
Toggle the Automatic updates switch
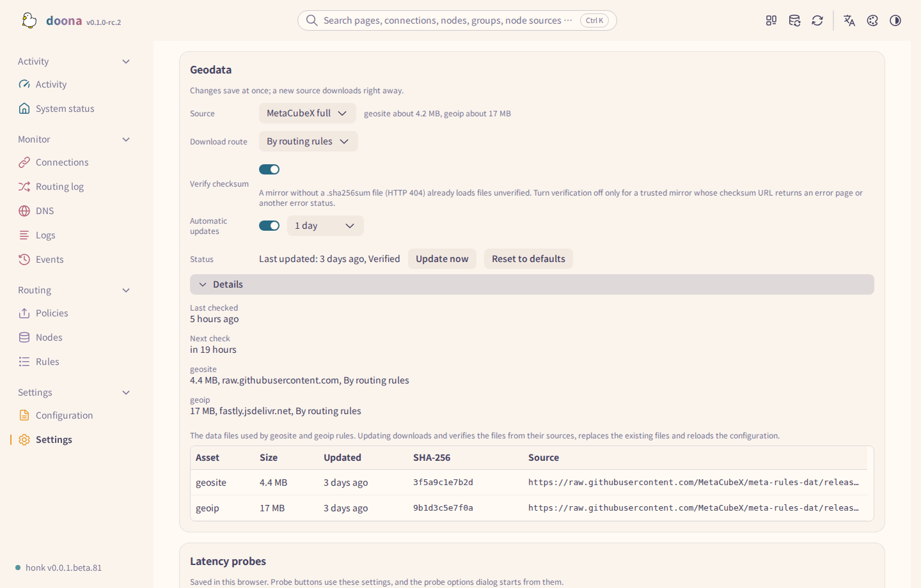[x=269, y=226]
